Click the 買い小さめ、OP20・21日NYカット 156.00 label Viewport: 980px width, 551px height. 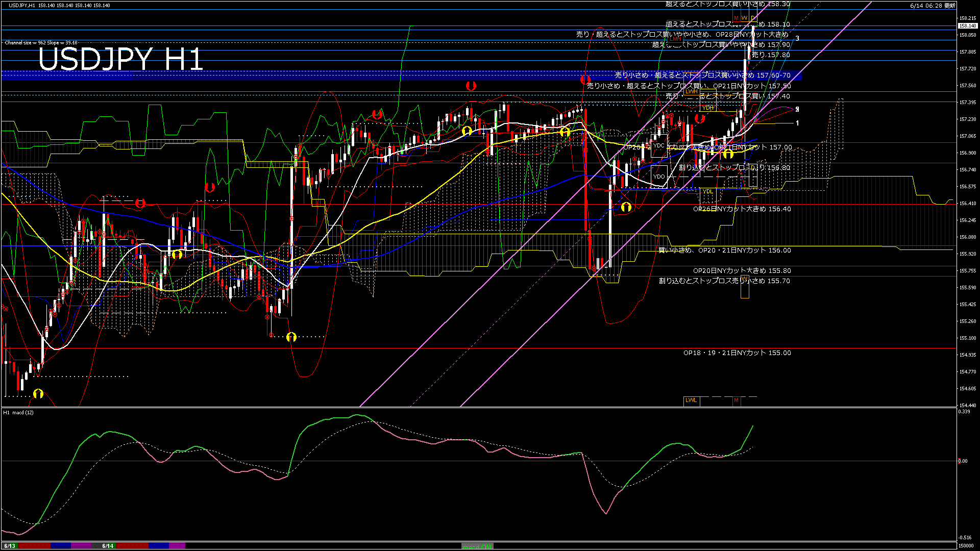pos(724,251)
